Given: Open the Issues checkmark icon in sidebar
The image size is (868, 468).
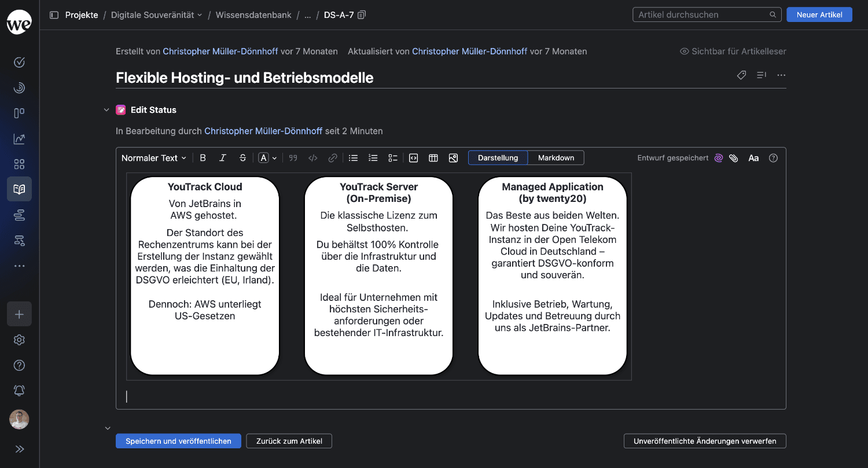Looking at the screenshot, I should point(19,62).
